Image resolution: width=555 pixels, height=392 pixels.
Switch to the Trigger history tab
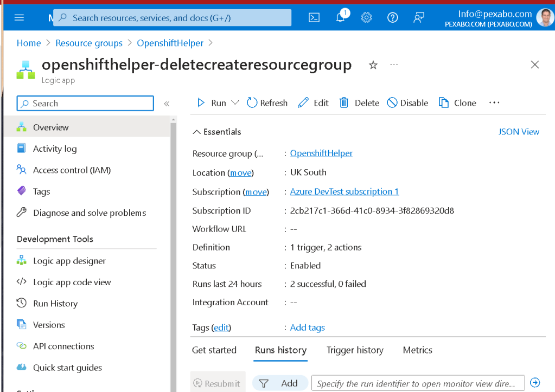coord(355,350)
